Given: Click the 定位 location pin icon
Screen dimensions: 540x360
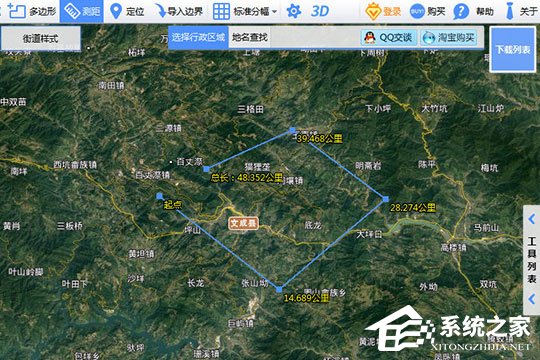Looking at the screenshot, I should (116, 11).
